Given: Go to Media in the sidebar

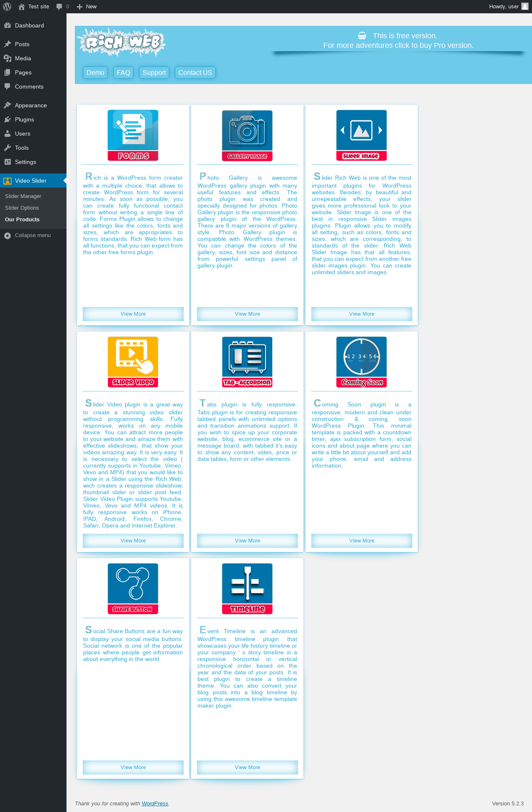Looking at the screenshot, I should pos(33,58).
